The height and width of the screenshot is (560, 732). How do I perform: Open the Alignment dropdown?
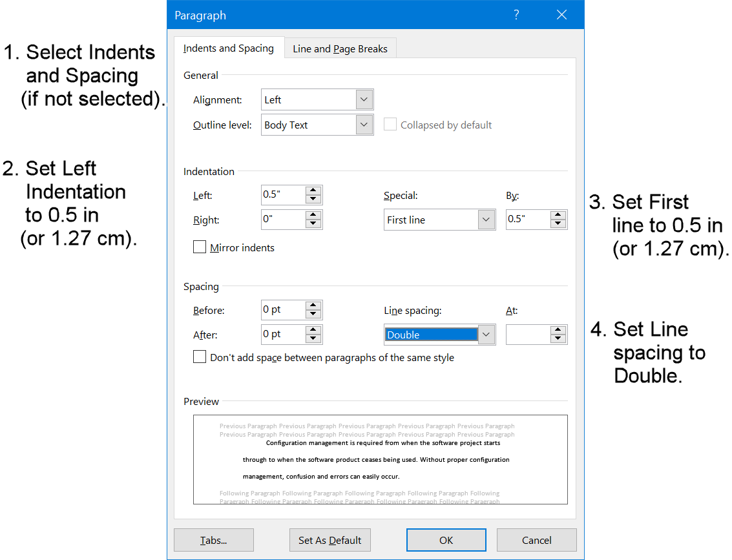364,100
